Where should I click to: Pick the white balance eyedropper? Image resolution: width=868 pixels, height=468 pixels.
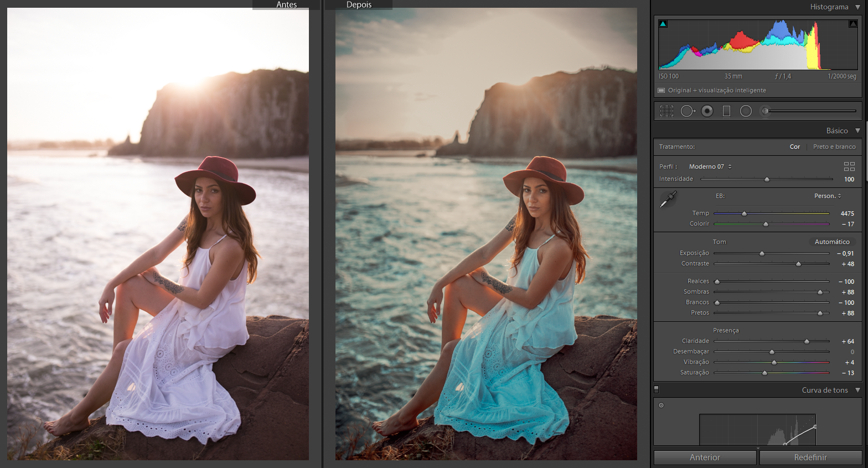pyautogui.click(x=668, y=200)
